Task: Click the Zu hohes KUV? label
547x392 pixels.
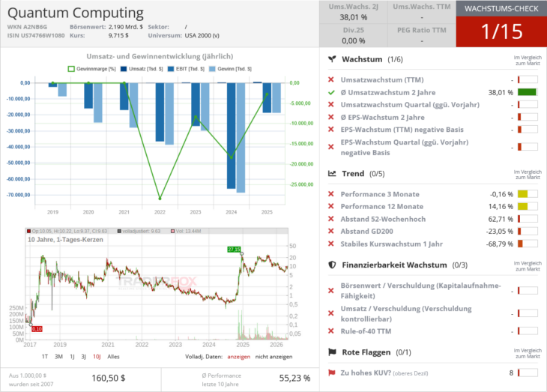Action: [366, 373]
